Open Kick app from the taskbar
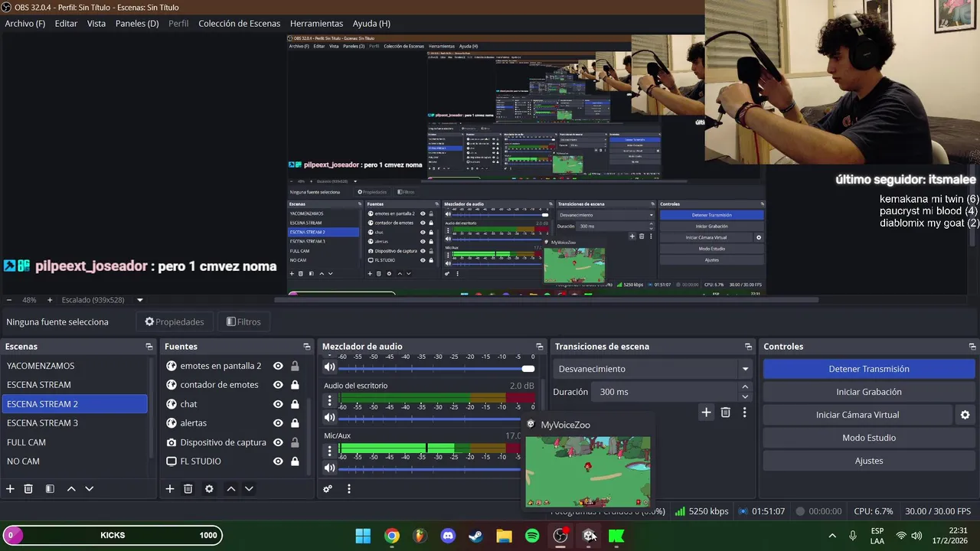This screenshot has width=980, height=551. [x=616, y=536]
